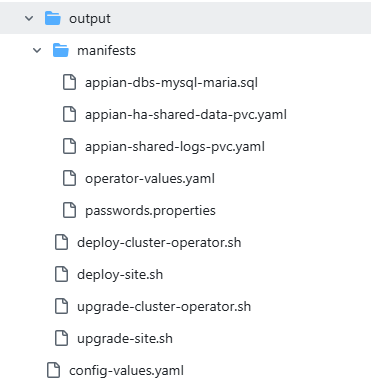Click the appian-ha-shared-data-pvc.yaml file icon
This screenshot has width=371, height=388.
69,114
